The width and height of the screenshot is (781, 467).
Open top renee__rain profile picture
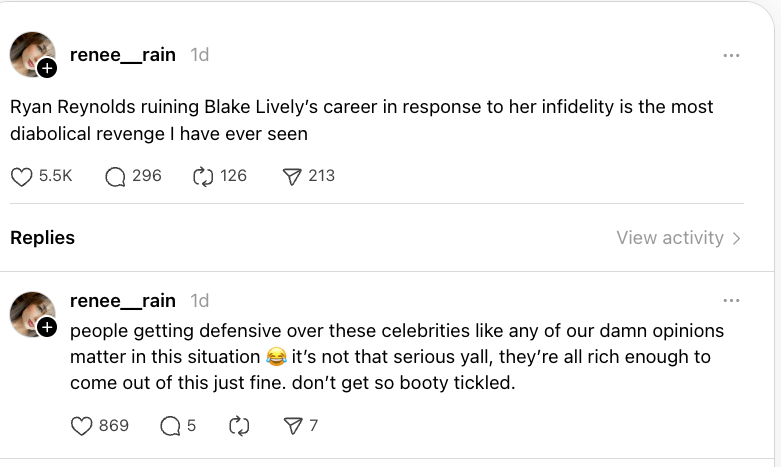[x=30, y=52]
